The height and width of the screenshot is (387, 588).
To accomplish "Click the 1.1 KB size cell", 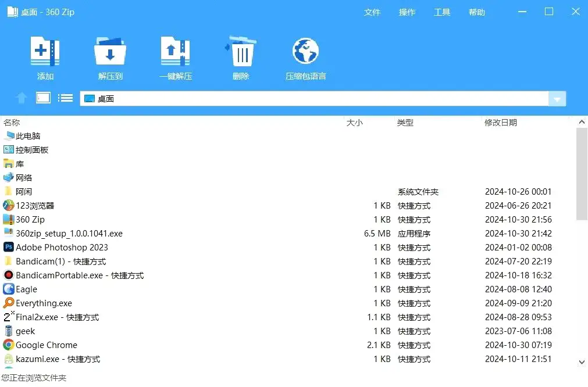I will (379, 317).
